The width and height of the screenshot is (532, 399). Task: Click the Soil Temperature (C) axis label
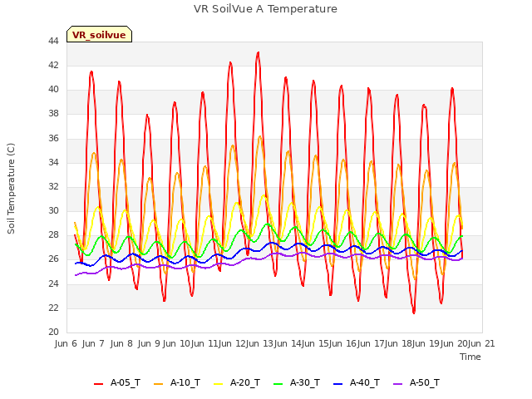point(11,189)
